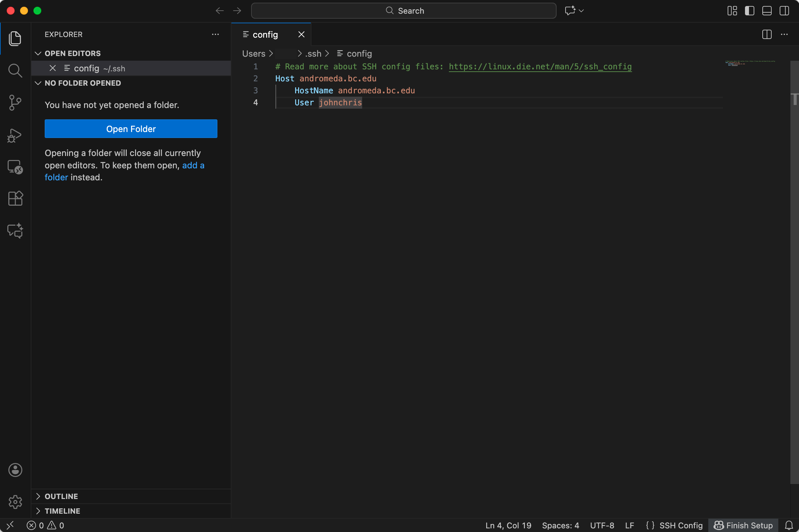Expand the Outline section

(x=61, y=496)
